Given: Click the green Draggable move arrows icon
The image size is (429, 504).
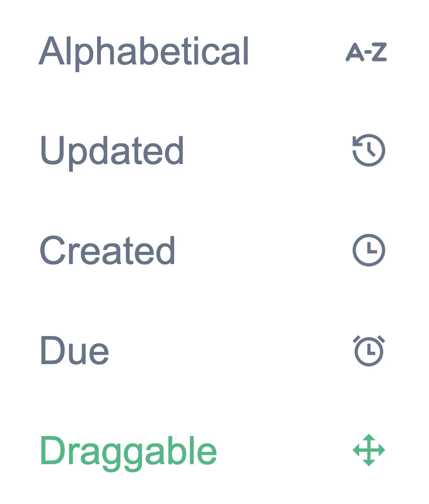Looking at the screenshot, I should (x=369, y=450).
